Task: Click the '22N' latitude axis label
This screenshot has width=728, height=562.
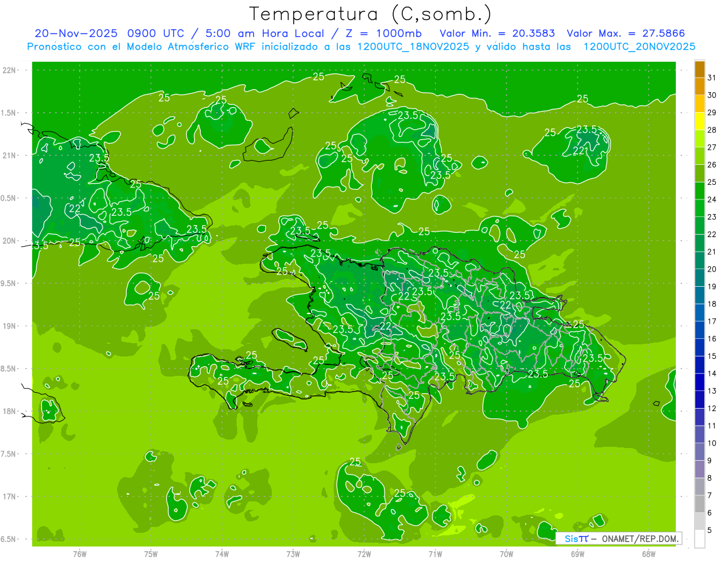Action: tap(10, 70)
